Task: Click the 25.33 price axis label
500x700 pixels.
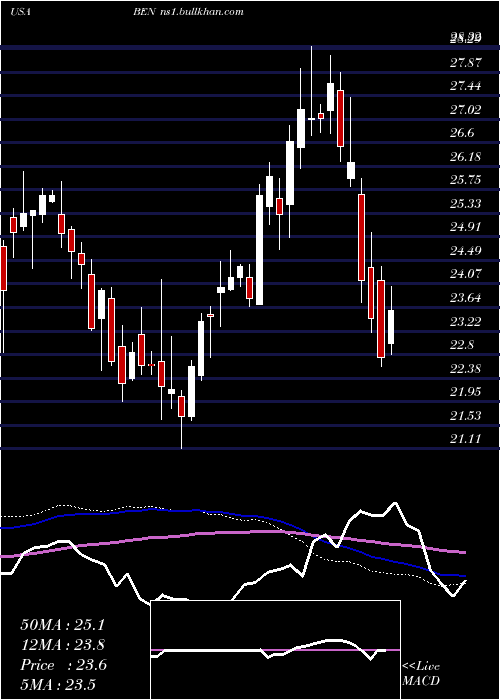Action: (x=465, y=204)
